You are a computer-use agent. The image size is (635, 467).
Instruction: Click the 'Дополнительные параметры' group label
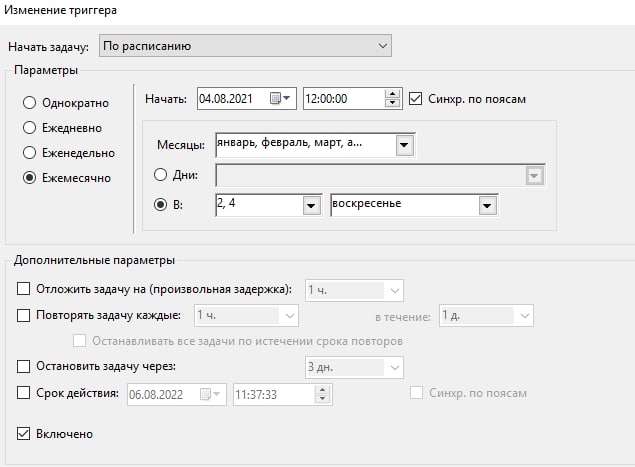94,260
